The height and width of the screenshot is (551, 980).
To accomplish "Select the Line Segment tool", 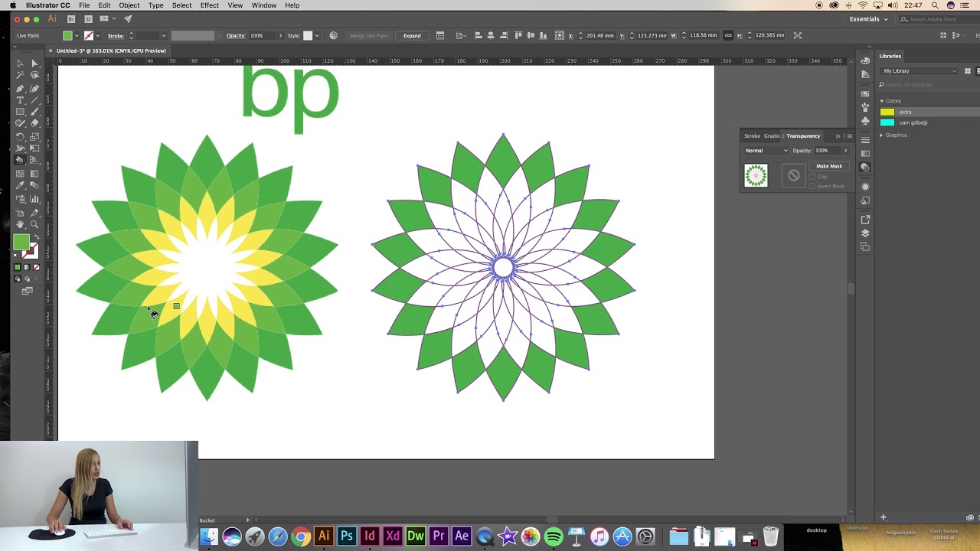I will click(34, 99).
